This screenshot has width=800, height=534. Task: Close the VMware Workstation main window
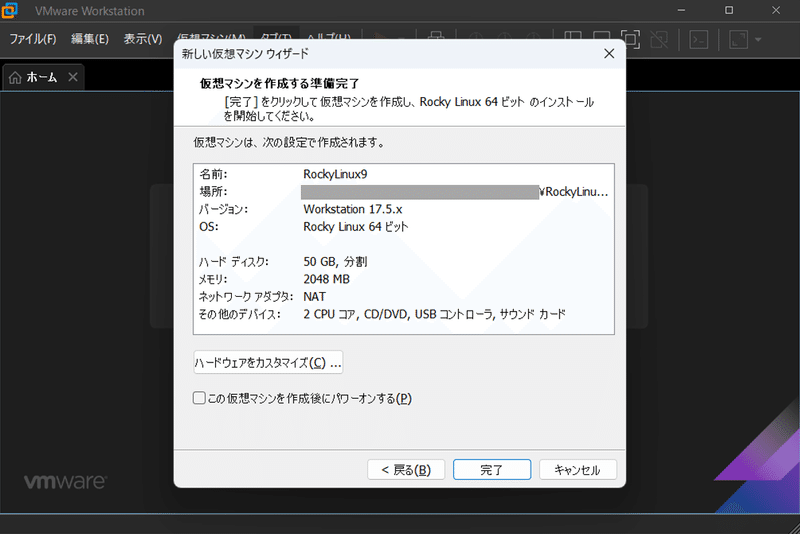[776, 10]
